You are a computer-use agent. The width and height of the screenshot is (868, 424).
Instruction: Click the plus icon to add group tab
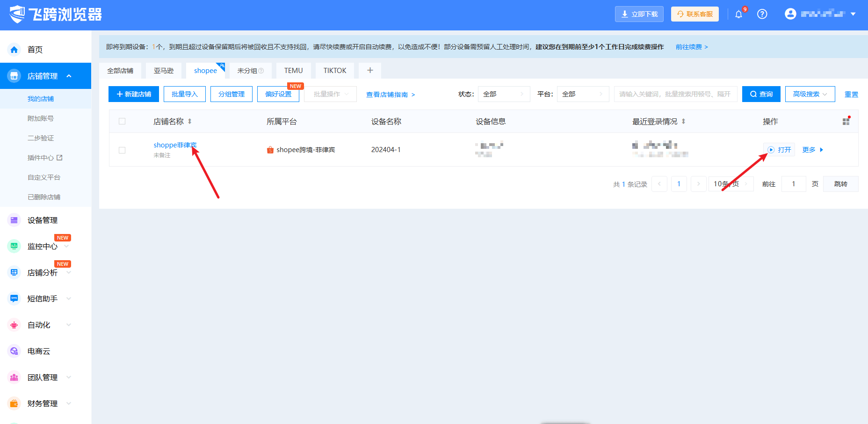pos(370,71)
